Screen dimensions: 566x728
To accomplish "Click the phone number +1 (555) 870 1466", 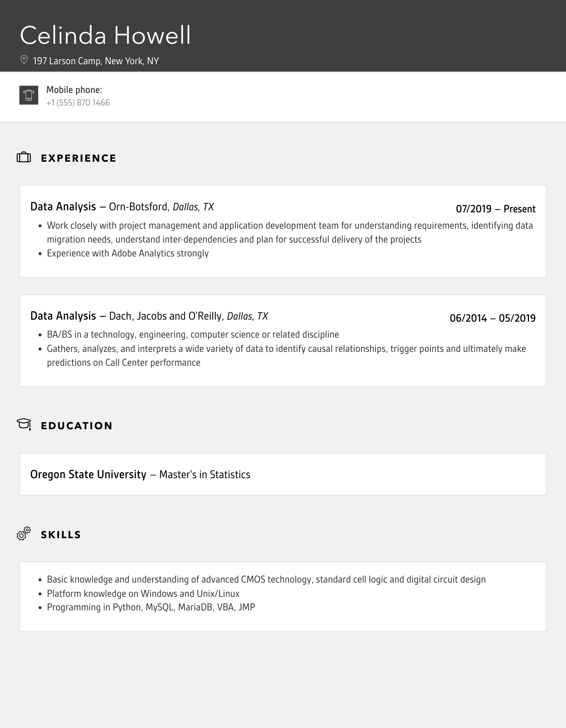I will click(78, 103).
